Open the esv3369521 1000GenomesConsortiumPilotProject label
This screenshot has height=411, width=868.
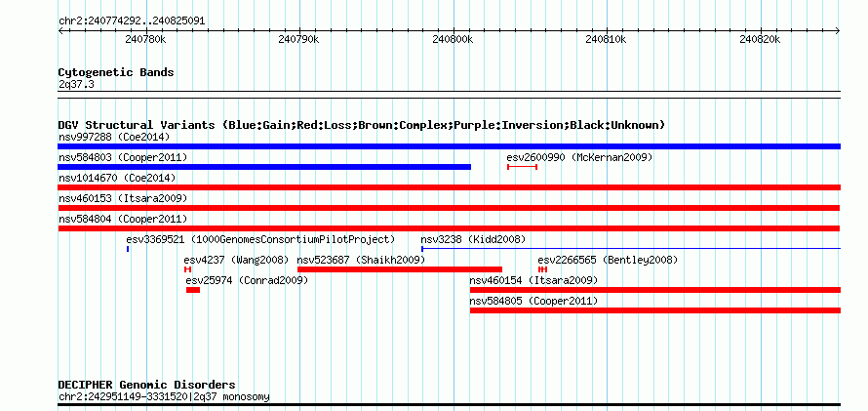(260, 239)
